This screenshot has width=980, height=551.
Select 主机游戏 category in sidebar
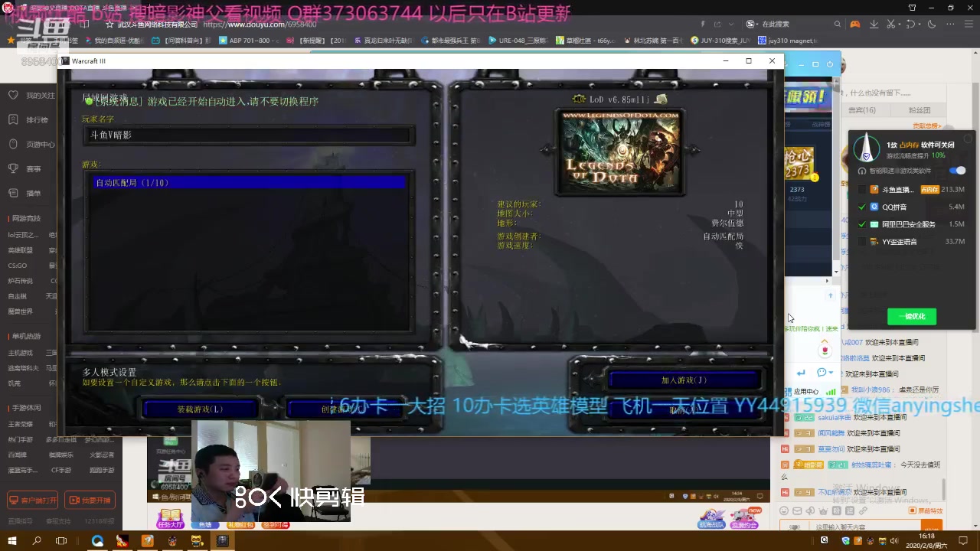pyautogui.click(x=21, y=353)
